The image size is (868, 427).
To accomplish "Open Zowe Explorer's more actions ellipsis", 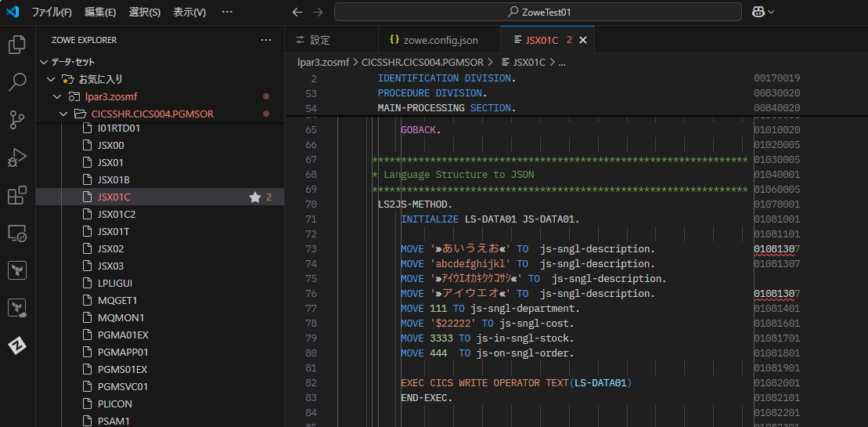I will point(266,40).
